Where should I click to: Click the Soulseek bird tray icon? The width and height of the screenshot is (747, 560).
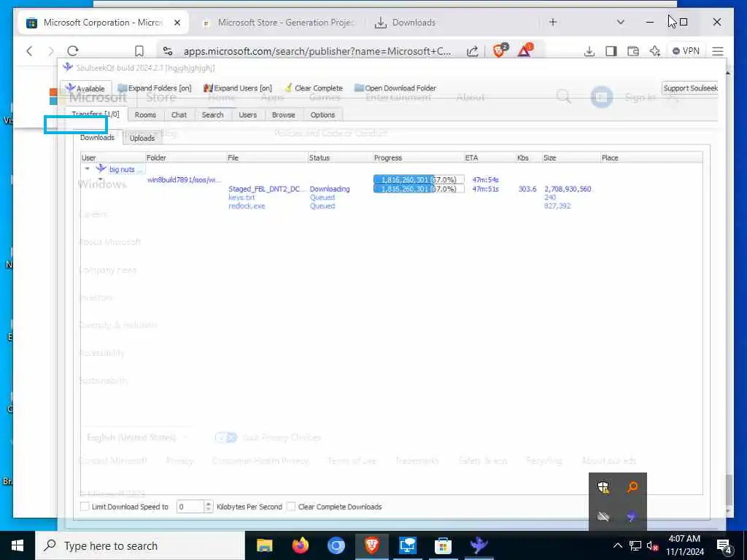coord(632,517)
